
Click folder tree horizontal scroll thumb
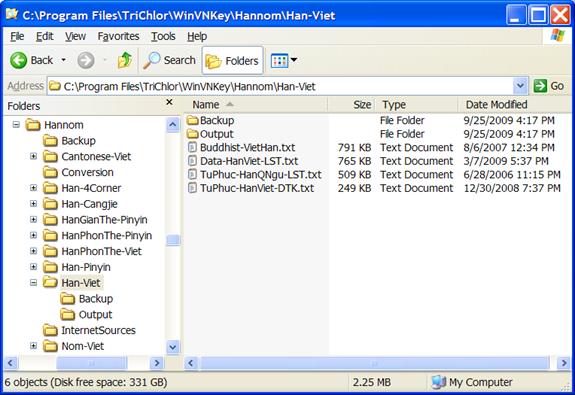pos(92,363)
